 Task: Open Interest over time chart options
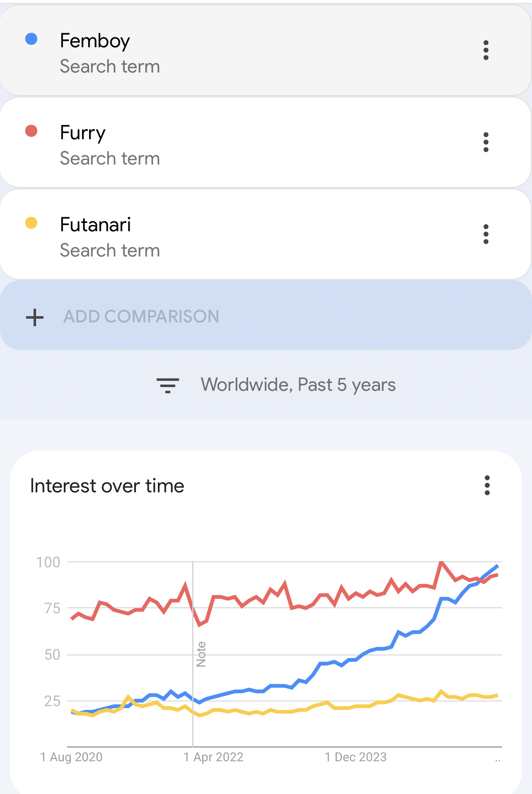[487, 485]
